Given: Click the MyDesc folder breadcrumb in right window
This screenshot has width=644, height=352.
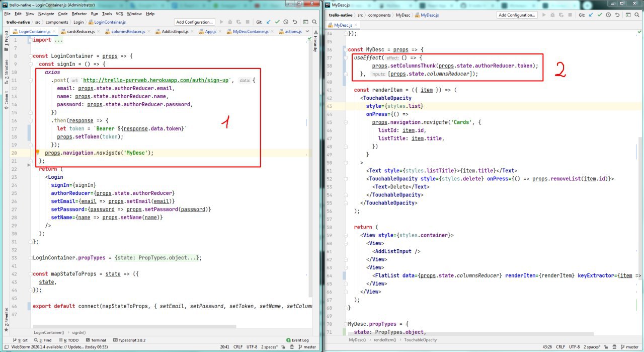Looking at the screenshot, I should (x=403, y=15).
